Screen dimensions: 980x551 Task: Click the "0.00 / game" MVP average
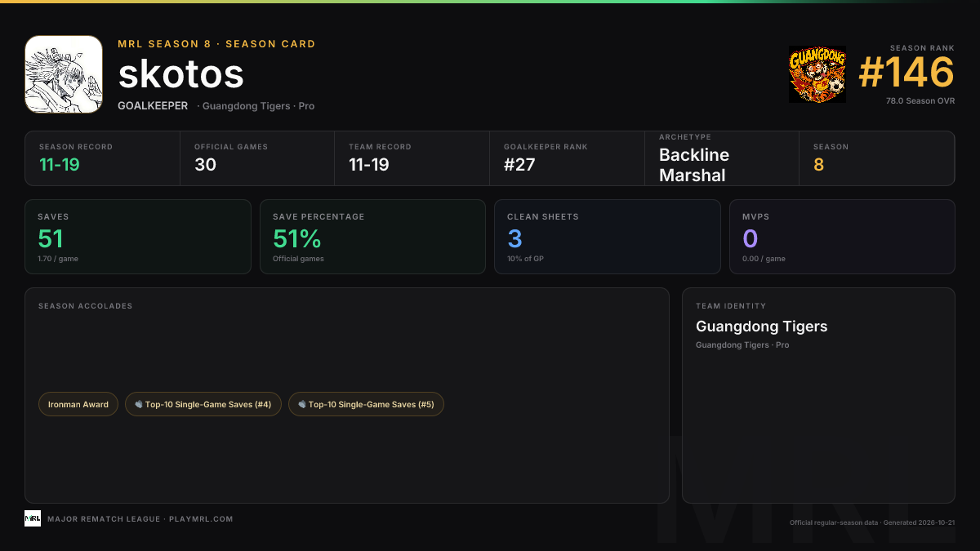coord(764,259)
